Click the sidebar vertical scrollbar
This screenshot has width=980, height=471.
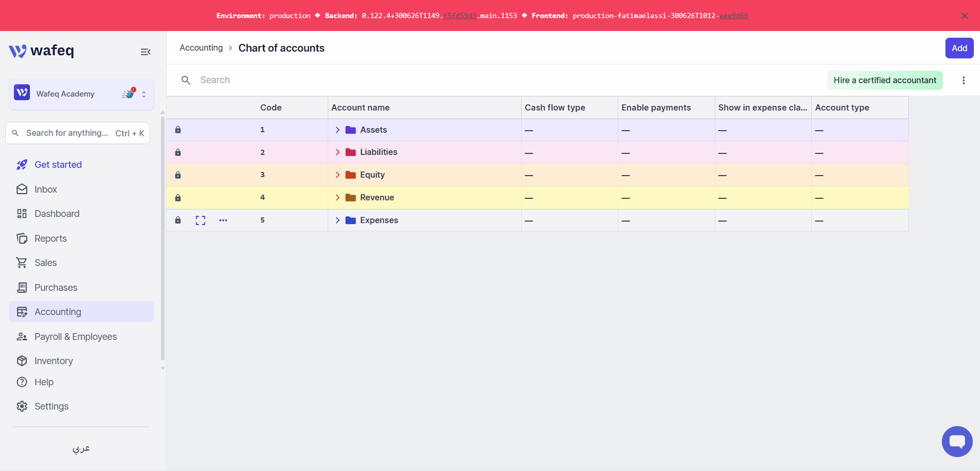pyautogui.click(x=163, y=238)
